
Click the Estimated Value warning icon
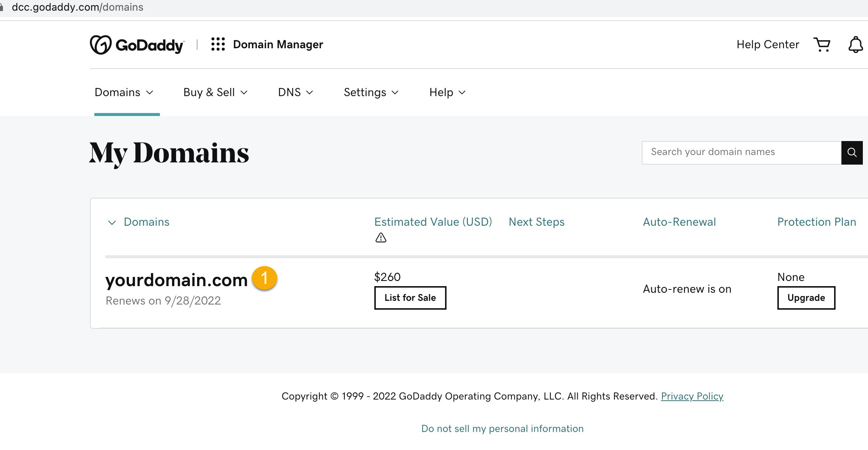(381, 238)
